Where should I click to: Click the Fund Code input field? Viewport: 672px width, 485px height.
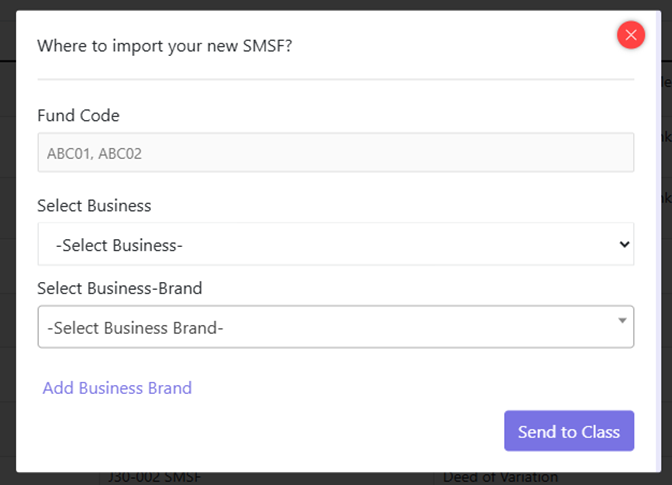point(336,153)
